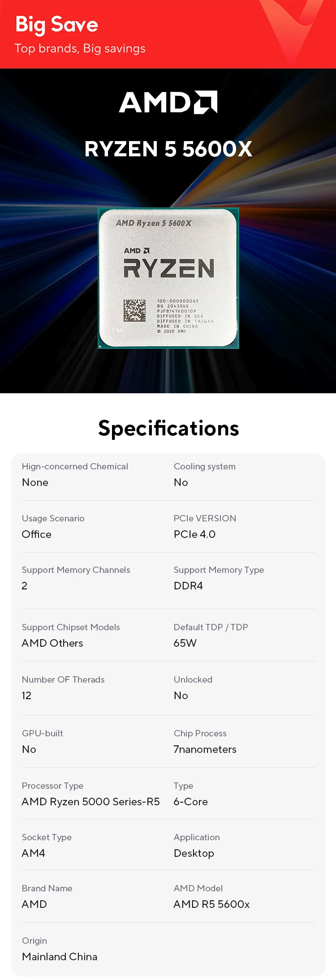Screen dimensions: 336x980
Task: Click the AMD arrow logo icon
Action: pyautogui.click(x=206, y=102)
